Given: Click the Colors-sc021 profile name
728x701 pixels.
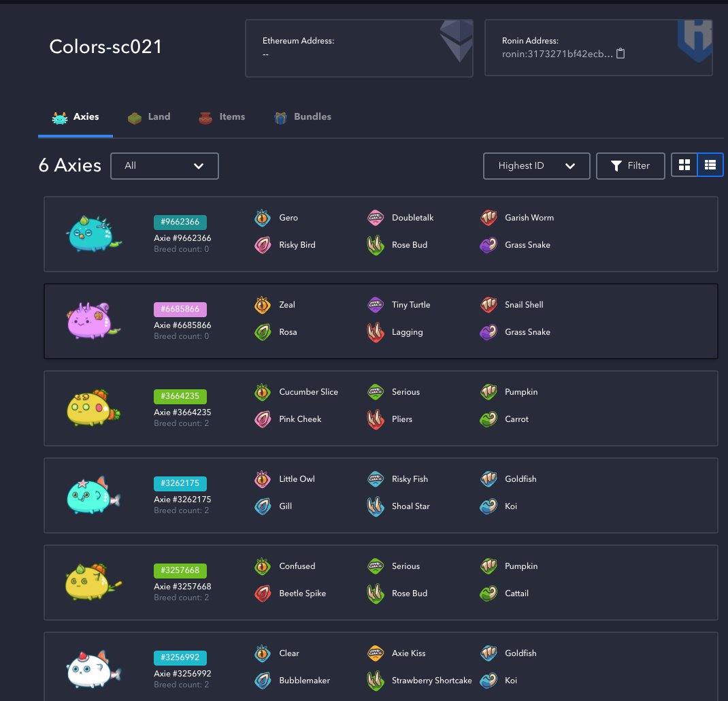Looking at the screenshot, I should 105,46.
